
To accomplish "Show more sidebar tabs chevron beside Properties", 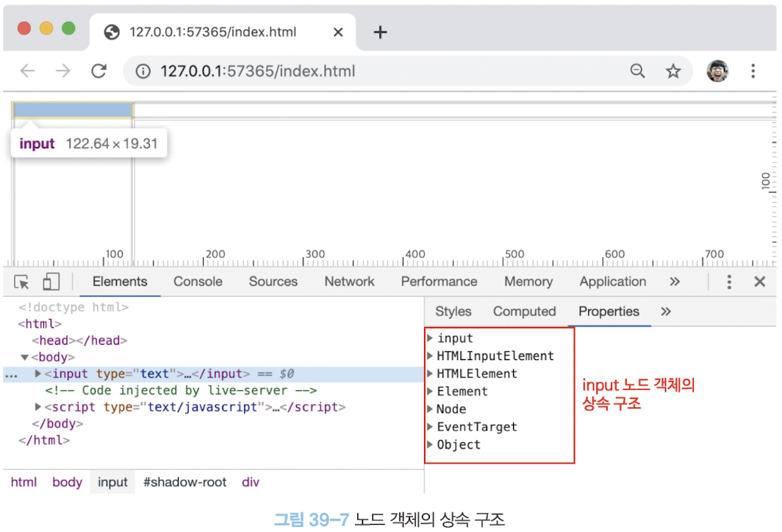I will pyautogui.click(x=666, y=312).
